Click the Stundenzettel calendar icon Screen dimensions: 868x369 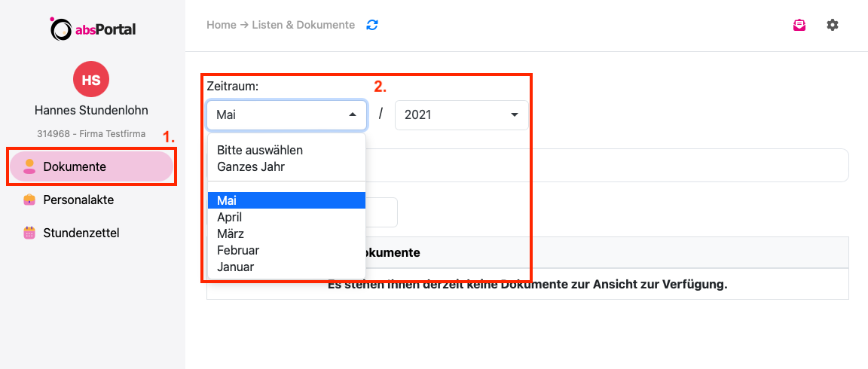tap(29, 233)
